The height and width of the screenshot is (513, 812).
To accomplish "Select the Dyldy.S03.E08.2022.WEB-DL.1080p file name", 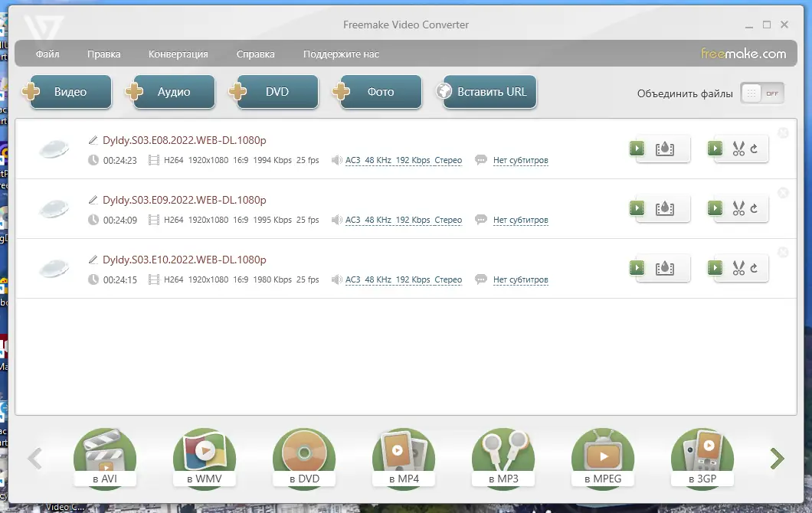I will 185,140.
